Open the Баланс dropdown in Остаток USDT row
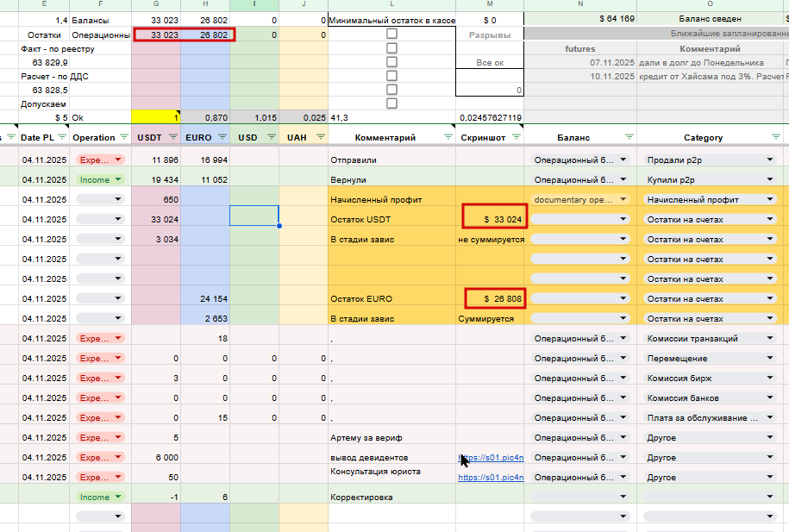The height and width of the screenshot is (532, 789). pos(580,219)
